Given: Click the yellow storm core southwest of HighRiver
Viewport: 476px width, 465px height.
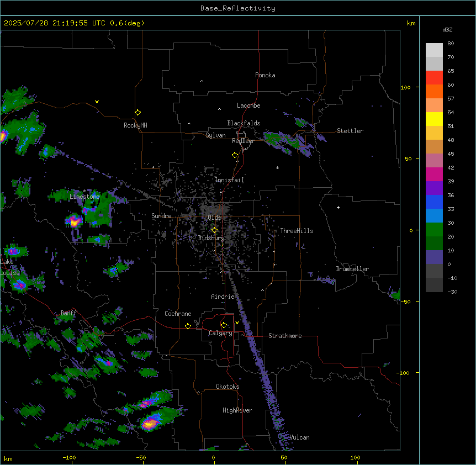Looking at the screenshot, I should (150, 424).
